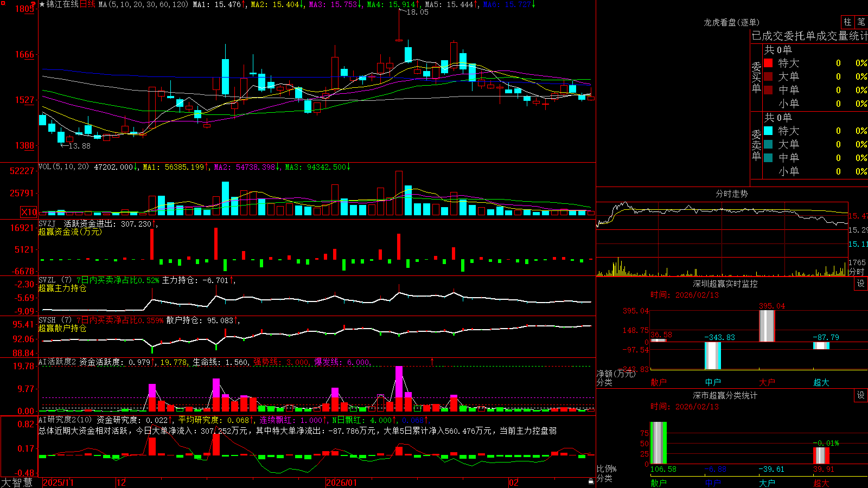
Task: Click bright red 特大 buy-order swatch
Action: tap(768, 63)
